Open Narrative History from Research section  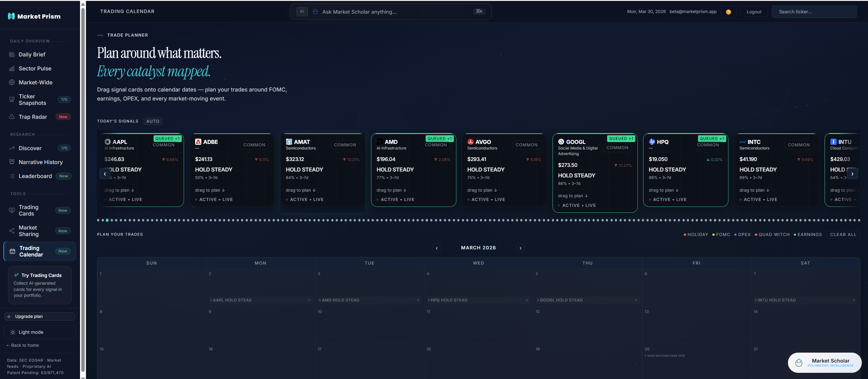tap(40, 162)
